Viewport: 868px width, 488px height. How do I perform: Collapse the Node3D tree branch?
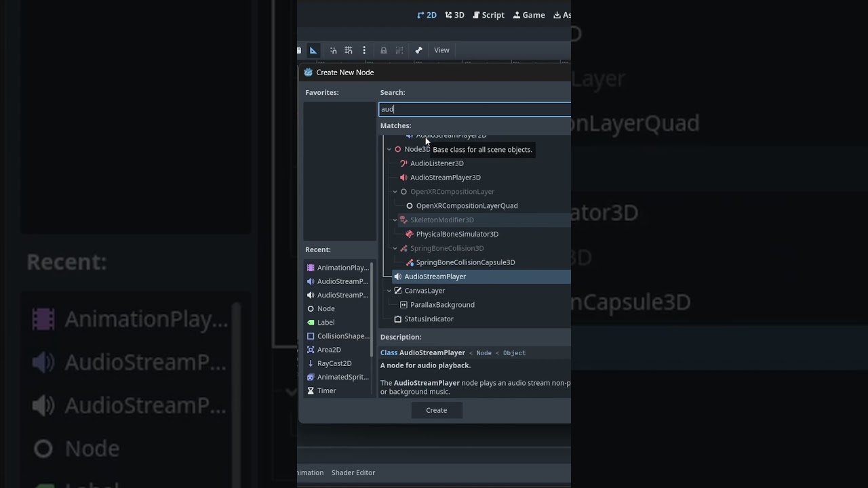(x=389, y=149)
